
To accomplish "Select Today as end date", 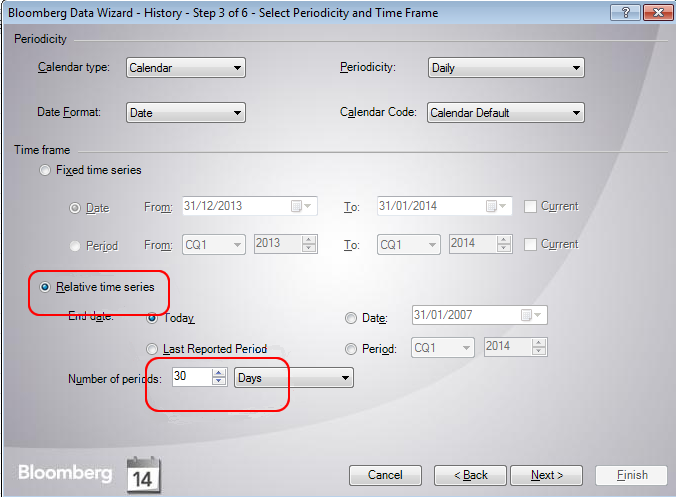I will point(152,318).
